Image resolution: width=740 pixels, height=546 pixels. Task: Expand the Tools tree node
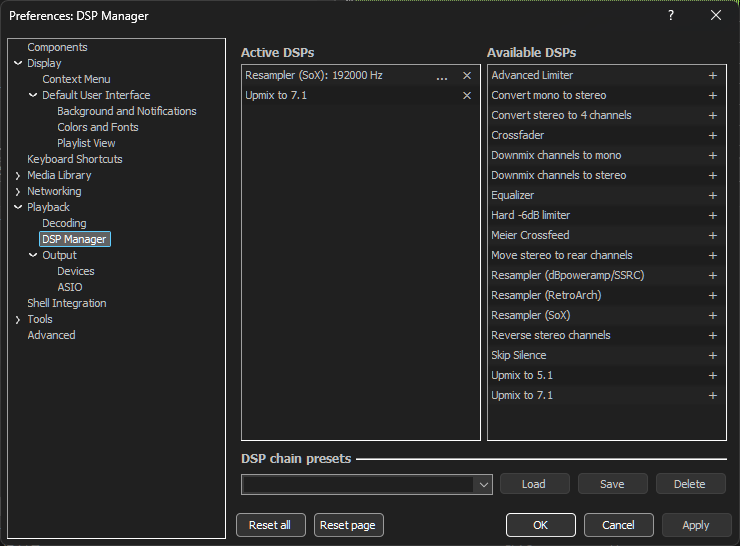(x=18, y=319)
